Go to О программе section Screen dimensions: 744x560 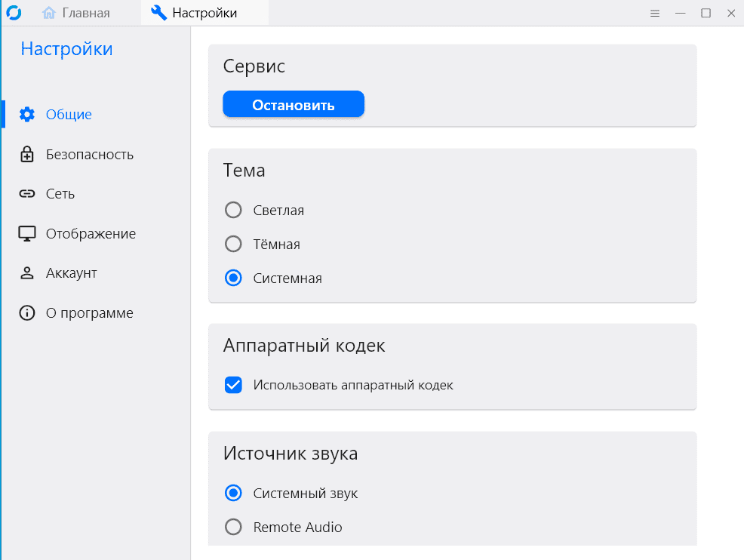point(89,313)
